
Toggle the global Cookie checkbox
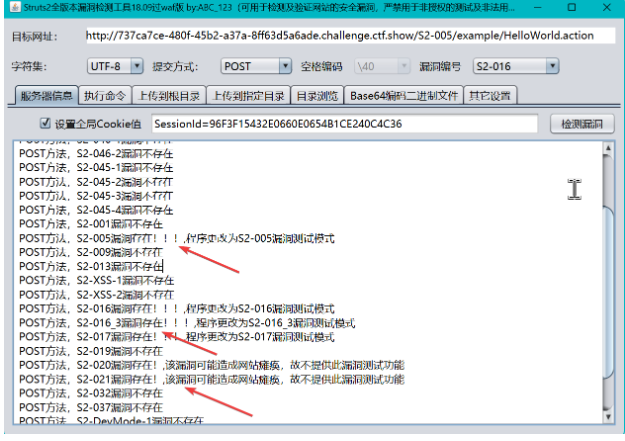(45, 124)
